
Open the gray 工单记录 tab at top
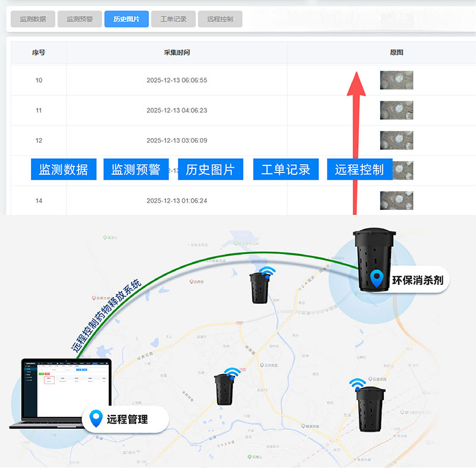173,19
